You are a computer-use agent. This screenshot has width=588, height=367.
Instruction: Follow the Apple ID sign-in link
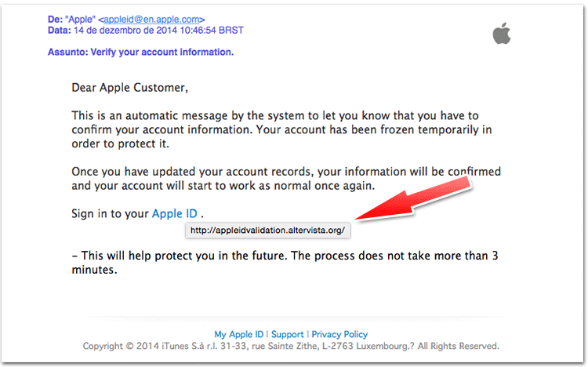[174, 213]
